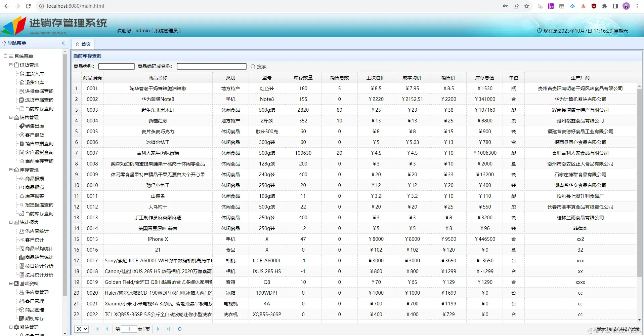
Task: Click the 新疆红枣 product name cell
Action: pyautogui.click(x=158, y=121)
